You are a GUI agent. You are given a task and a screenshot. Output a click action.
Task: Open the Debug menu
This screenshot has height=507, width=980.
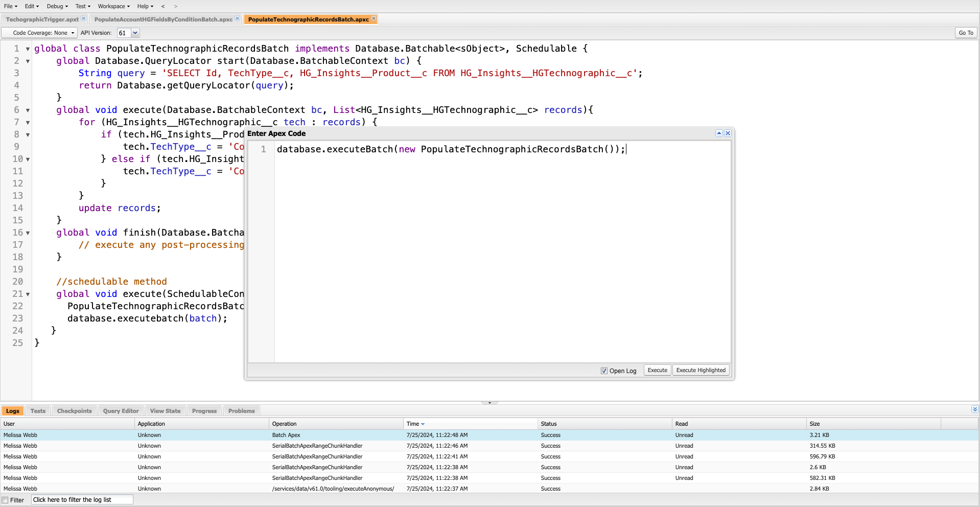tap(57, 6)
